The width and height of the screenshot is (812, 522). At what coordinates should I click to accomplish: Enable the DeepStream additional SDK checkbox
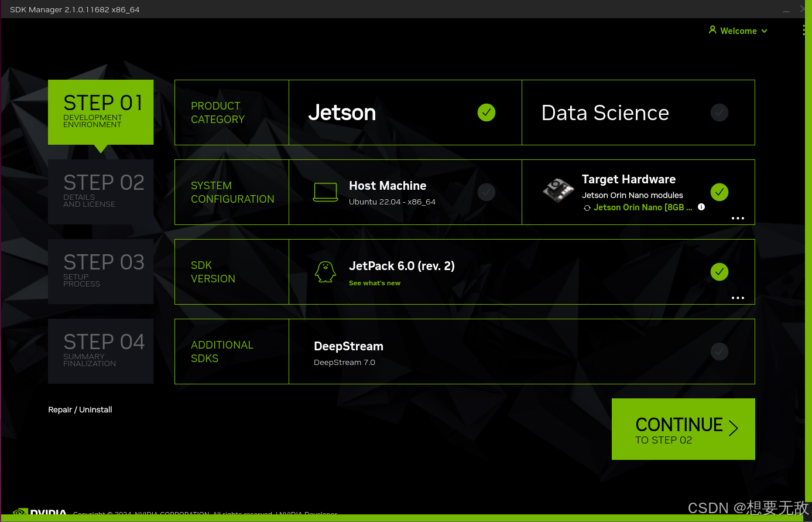click(719, 352)
